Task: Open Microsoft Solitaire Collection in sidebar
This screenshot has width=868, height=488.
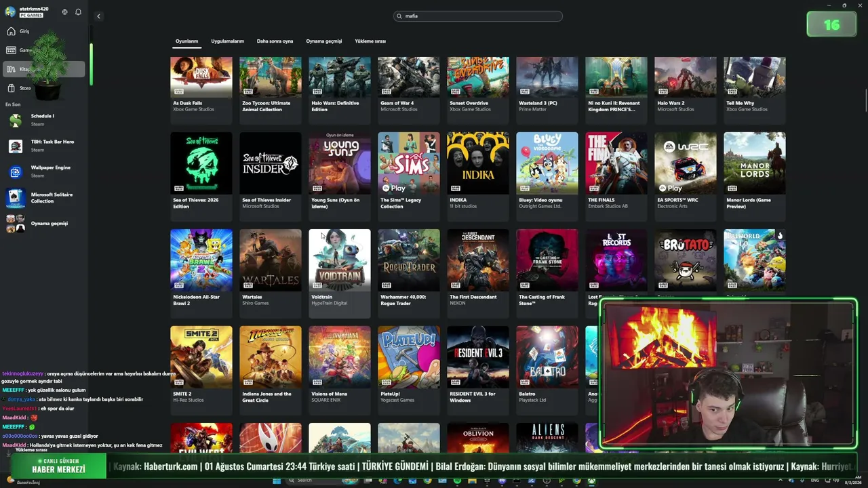Action: [x=43, y=197]
